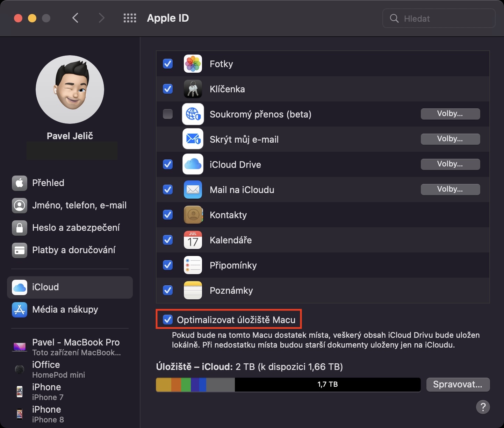Open Volby for iCloud Drive
504x428 pixels.
450,164
